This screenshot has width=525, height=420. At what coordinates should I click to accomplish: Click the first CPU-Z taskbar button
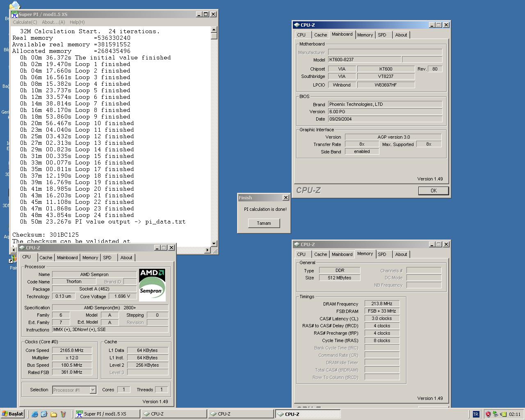pyautogui.click(x=174, y=414)
